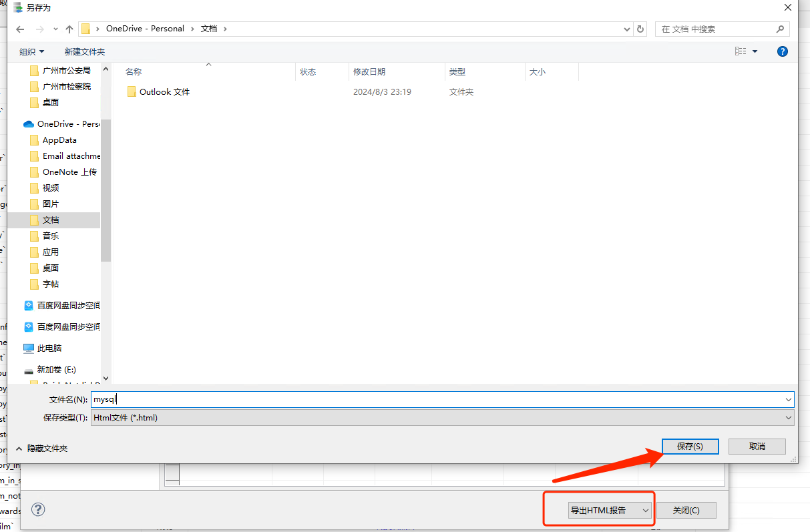Click the refresh button beside address bar
The image size is (810, 532).
(641, 29)
